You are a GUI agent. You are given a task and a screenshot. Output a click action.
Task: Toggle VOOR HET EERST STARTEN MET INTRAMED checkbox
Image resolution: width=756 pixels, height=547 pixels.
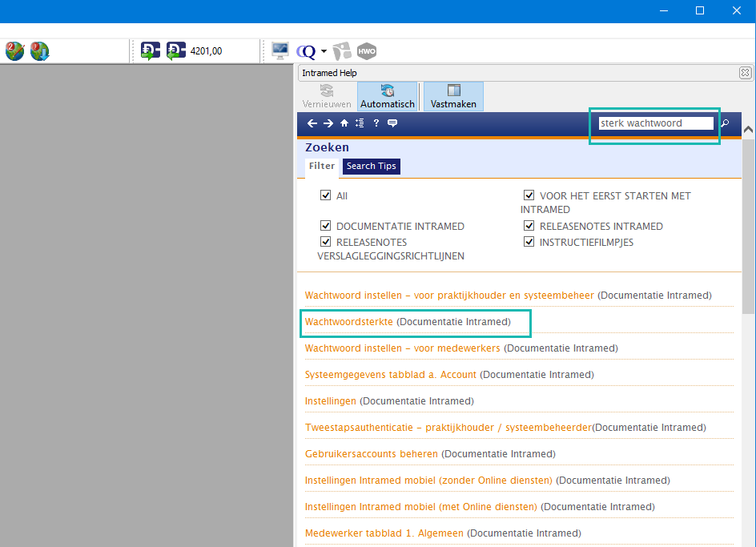pos(529,195)
